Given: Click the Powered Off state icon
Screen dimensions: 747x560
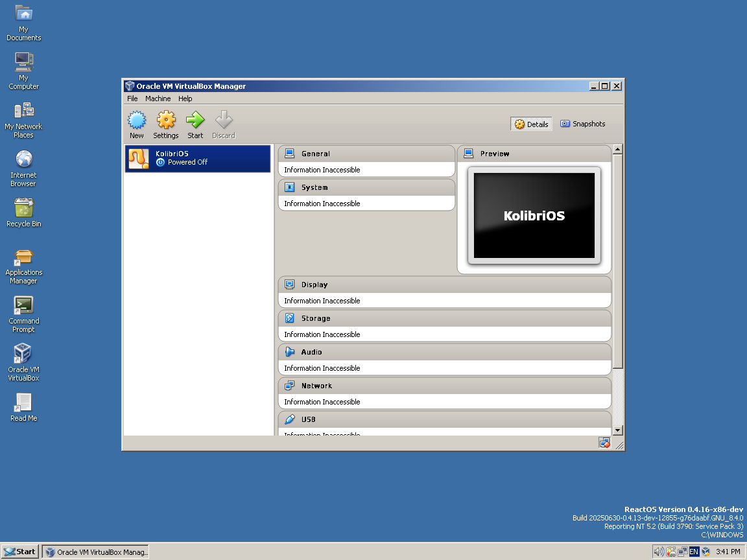Looking at the screenshot, I should click(x=161, y=163).
